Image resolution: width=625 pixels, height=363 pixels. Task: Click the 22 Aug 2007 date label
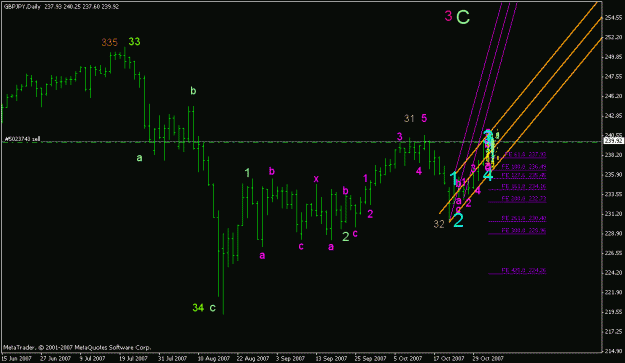pyautogui.click(x=253, y=358)
